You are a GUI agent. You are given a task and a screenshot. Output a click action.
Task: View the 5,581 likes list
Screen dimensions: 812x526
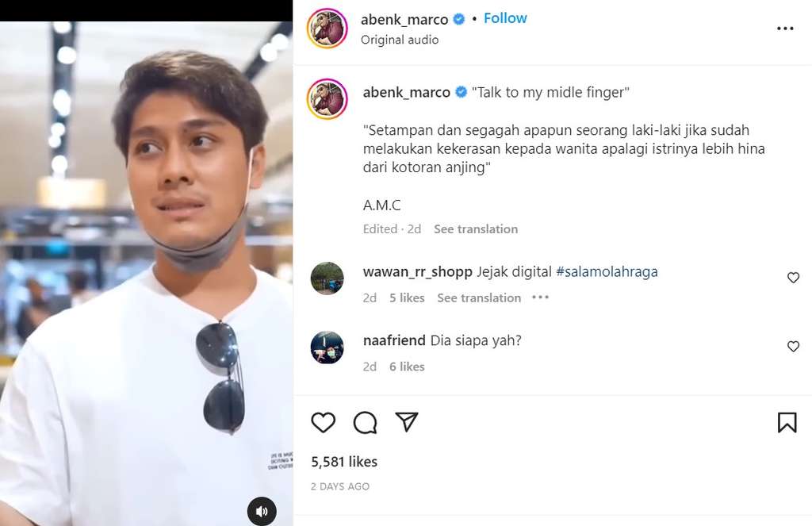(344, 462)
